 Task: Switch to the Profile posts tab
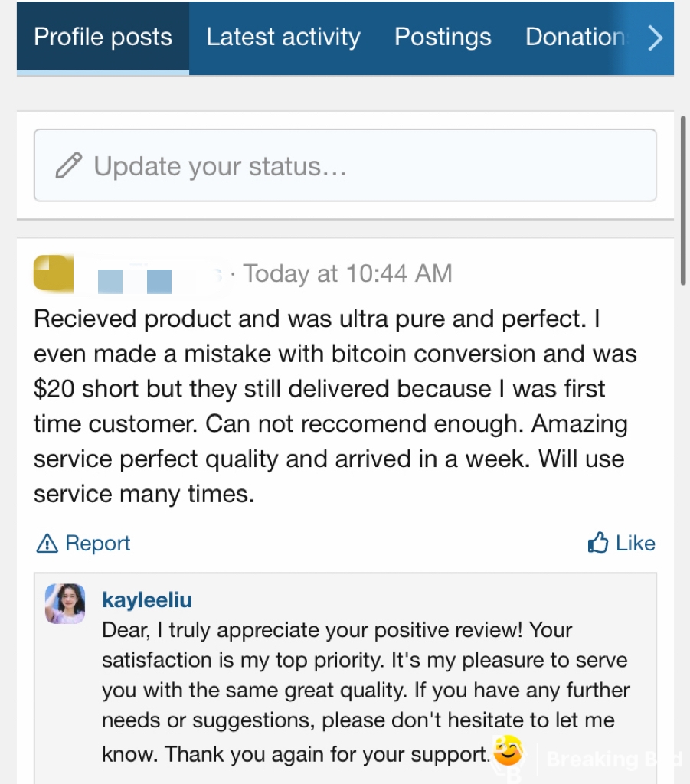[103, 38]
